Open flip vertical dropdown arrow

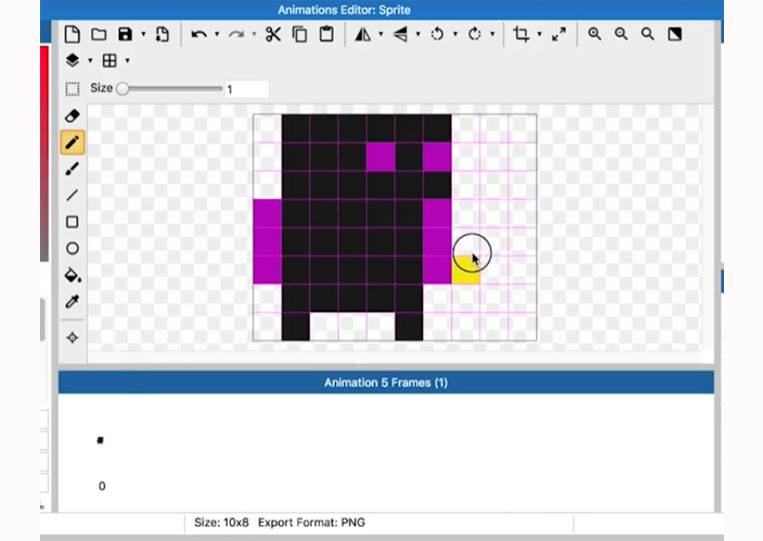coord(418,34)
